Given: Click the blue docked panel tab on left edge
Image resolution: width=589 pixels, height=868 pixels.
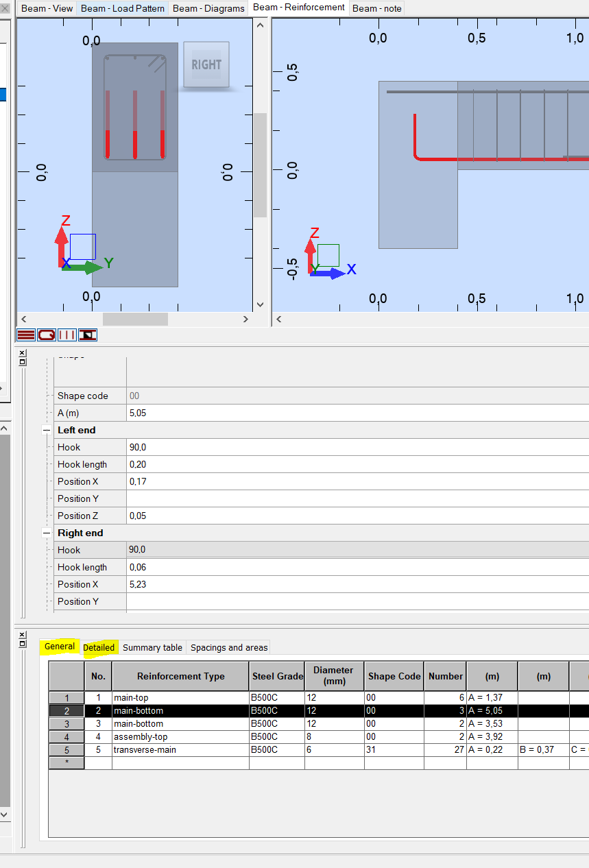Looking at the screenshot, I should click(x=3, y=94).
